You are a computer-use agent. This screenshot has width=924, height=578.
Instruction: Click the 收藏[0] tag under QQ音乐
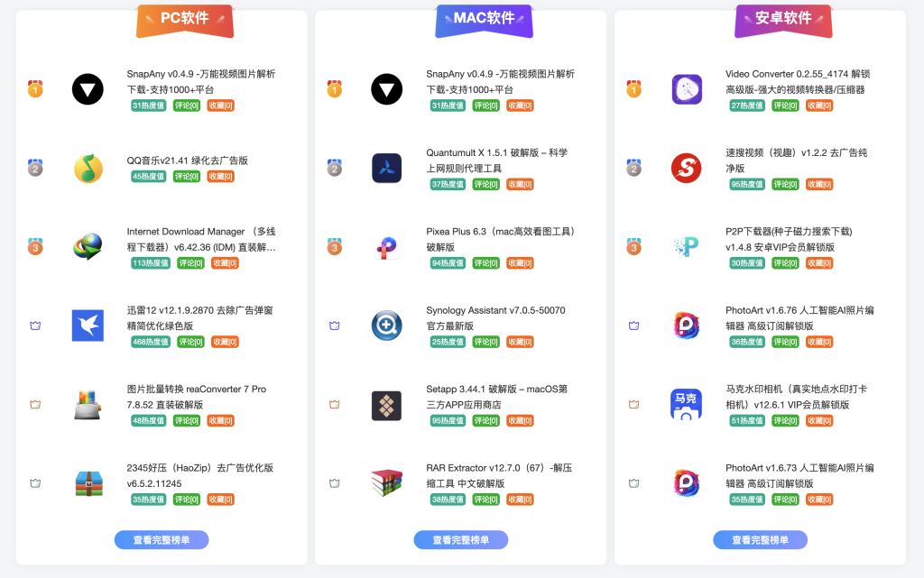point(220,177)
